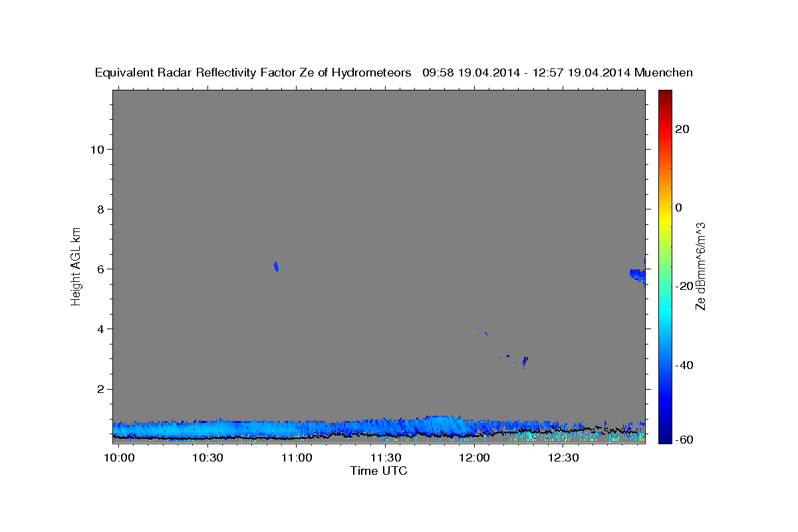The width and height of the screenshot is (798, 532).
Task: Click the plot title 'Equivalent Radar Reflectivity Factor Ze of Hydrometeors'
Action: [x=253, y=72]
